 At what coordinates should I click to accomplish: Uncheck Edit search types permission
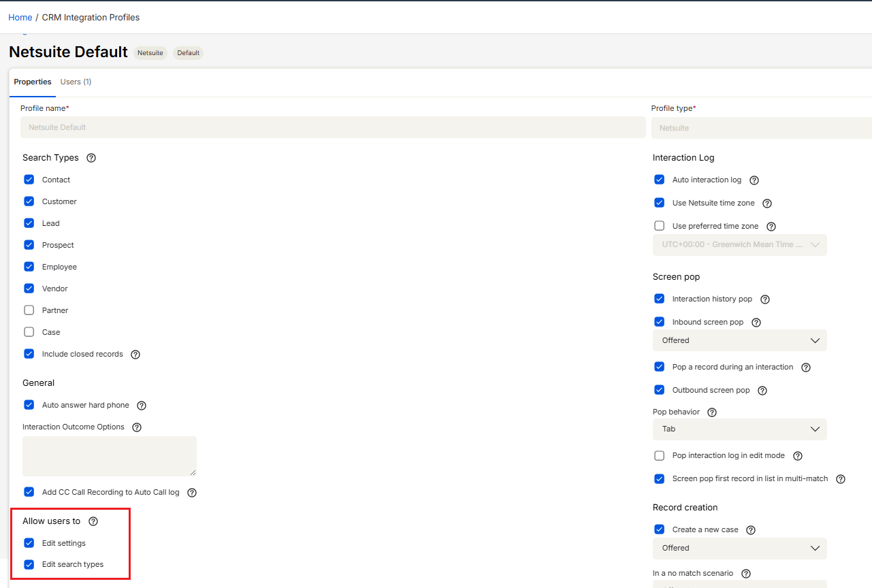coord(29,564)
